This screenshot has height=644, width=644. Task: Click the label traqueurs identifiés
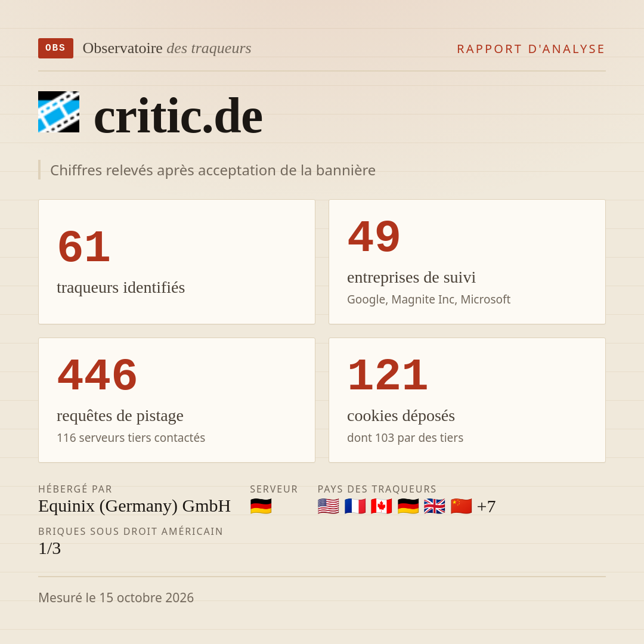point(120,287)
